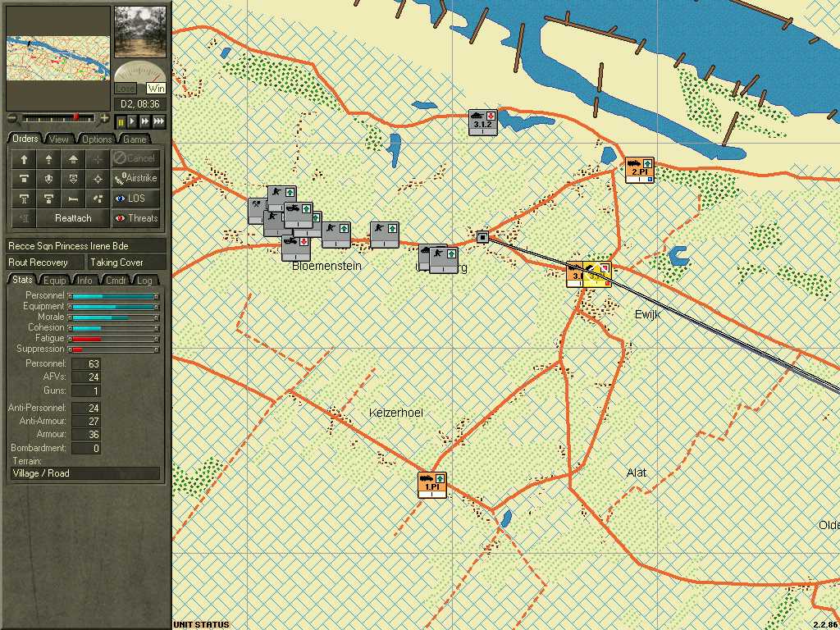Click the AFVs value 24
Image resolution: width=840 pixels, height=630 pixels.
point(86,377)
